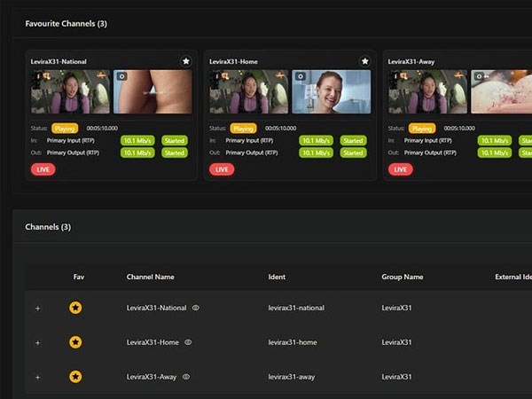Preview LeviraX31-Home via its eye icon
The image size is (532, 399).
pyautogui.click(x=188, y=342)
